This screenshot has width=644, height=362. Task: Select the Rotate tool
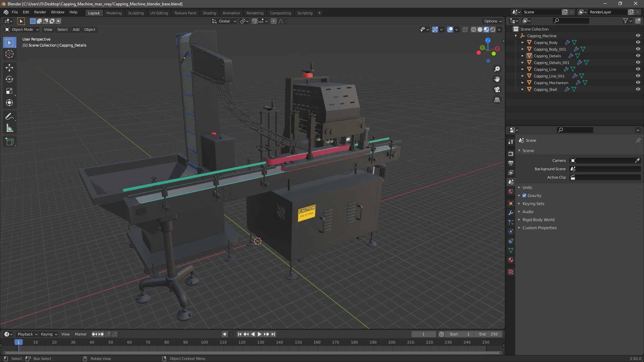point(9,79)
